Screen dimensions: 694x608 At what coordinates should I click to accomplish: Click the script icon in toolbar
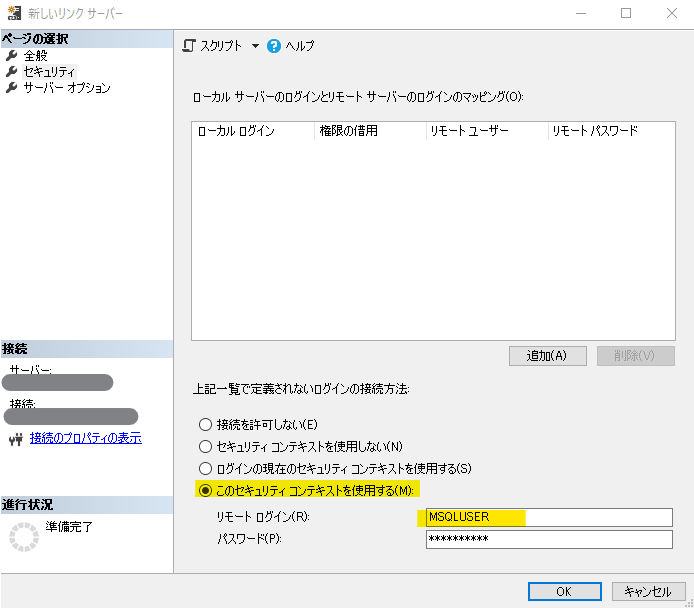[x=189, y=46]
